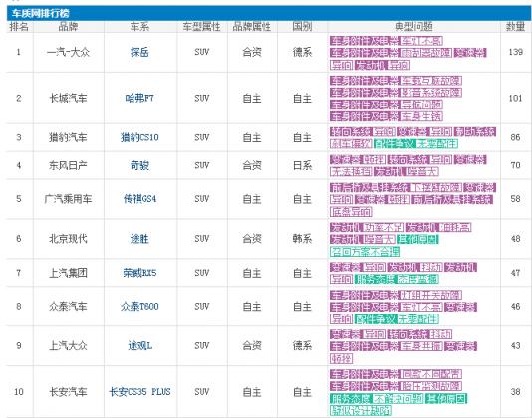Click the 油耗高 issue tag
Image resolution: width=532 pixels, height=418 pixels.
(455, 227)
